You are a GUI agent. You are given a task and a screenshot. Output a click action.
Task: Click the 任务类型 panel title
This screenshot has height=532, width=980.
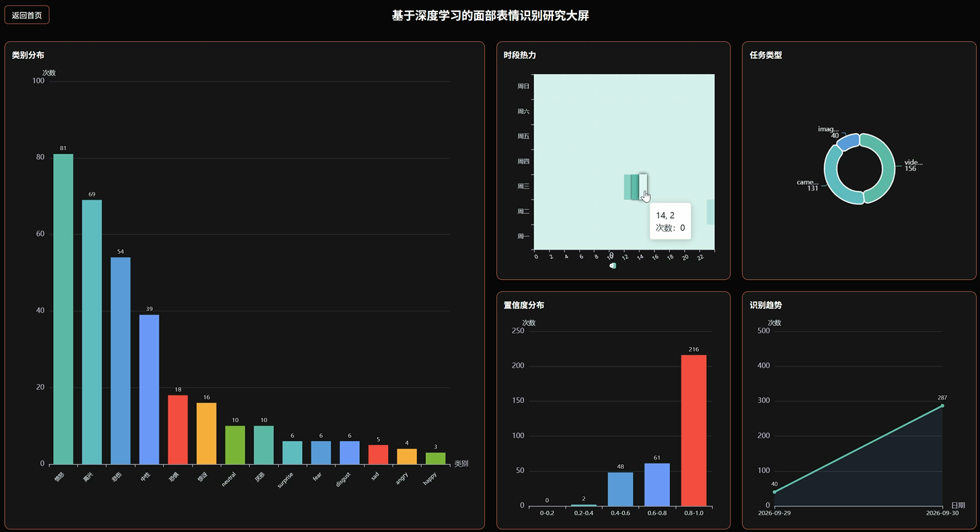766,55
